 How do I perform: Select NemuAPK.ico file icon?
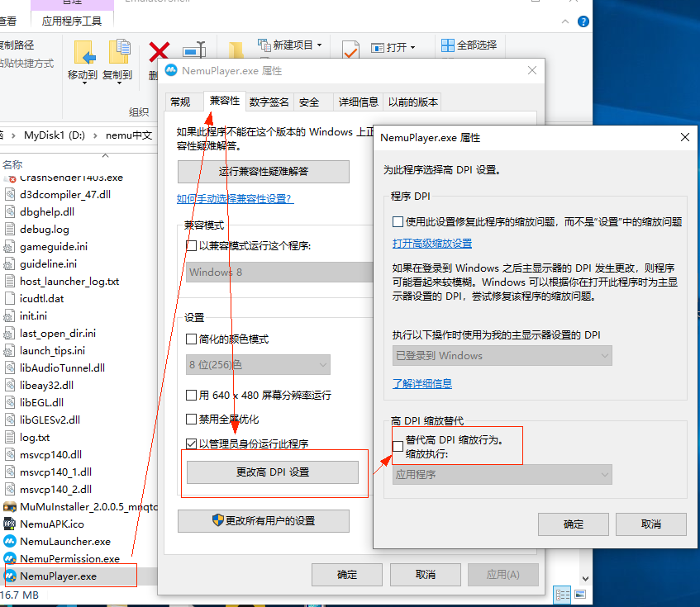point(10,524)
